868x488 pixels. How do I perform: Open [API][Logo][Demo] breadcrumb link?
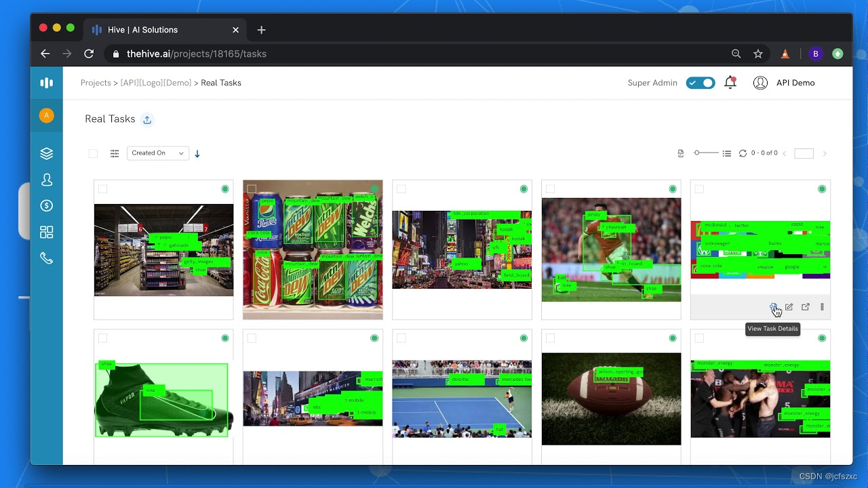click(x=156, y=83)
